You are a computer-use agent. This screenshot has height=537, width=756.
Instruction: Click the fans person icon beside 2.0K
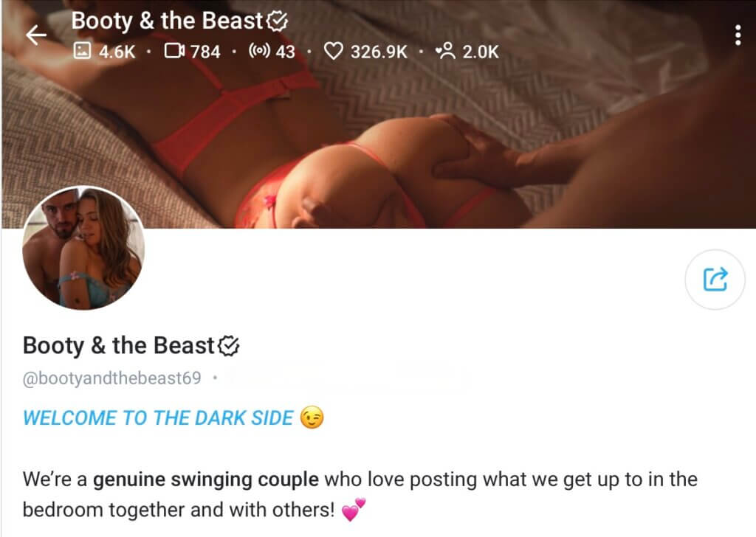[445, 51]
